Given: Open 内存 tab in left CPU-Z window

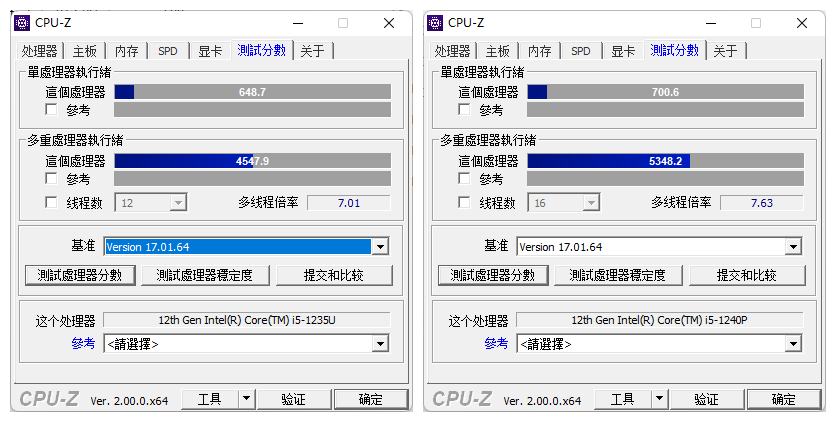Looking at the screenshot, I should click(126, 51).
